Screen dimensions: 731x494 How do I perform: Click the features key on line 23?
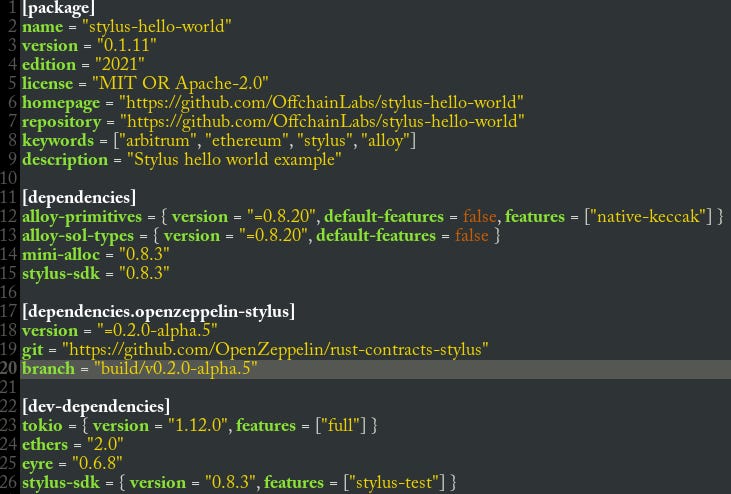(x=266, y=426)
